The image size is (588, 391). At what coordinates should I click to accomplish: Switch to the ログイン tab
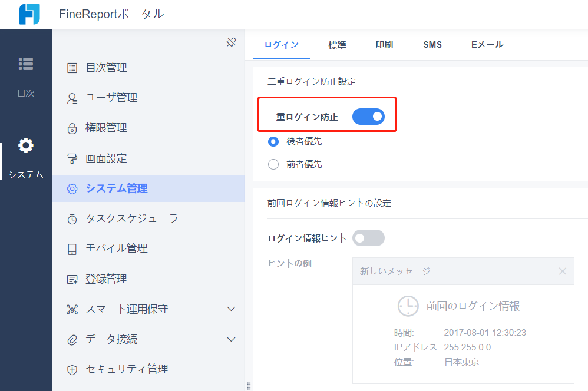[281, 45]
